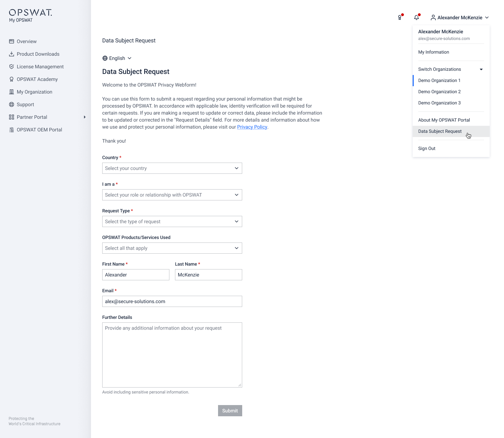
Task: Follow the Privacy Policy link
Action: tap(252, 127)
